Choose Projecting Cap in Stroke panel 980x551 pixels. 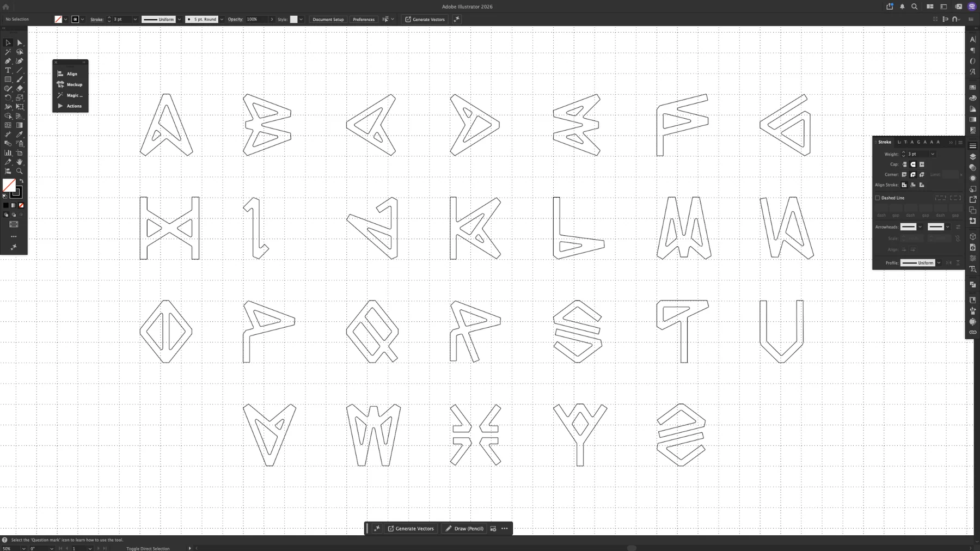[922, 164]
